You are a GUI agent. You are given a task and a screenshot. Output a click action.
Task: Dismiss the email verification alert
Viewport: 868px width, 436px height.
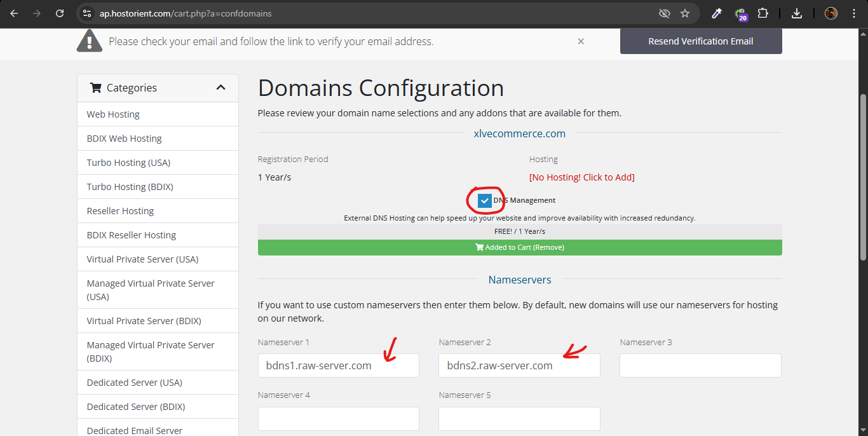pos(581,41)
